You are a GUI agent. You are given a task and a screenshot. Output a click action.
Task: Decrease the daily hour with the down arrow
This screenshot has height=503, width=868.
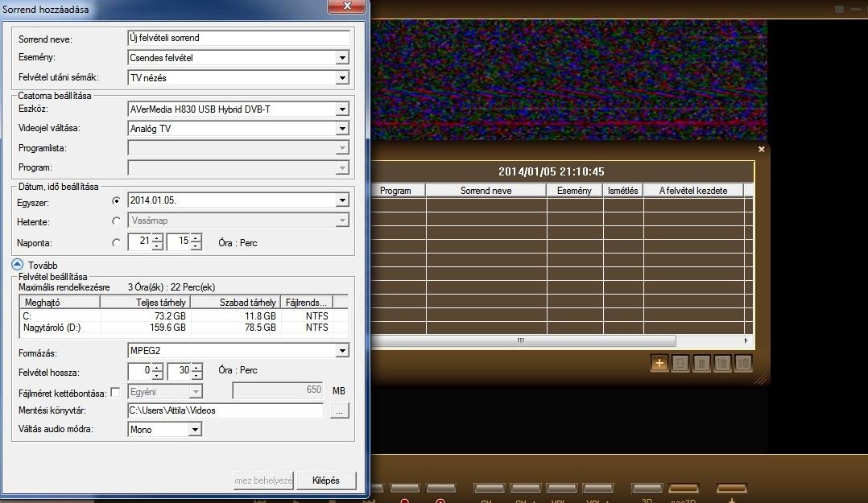(157, 245)
